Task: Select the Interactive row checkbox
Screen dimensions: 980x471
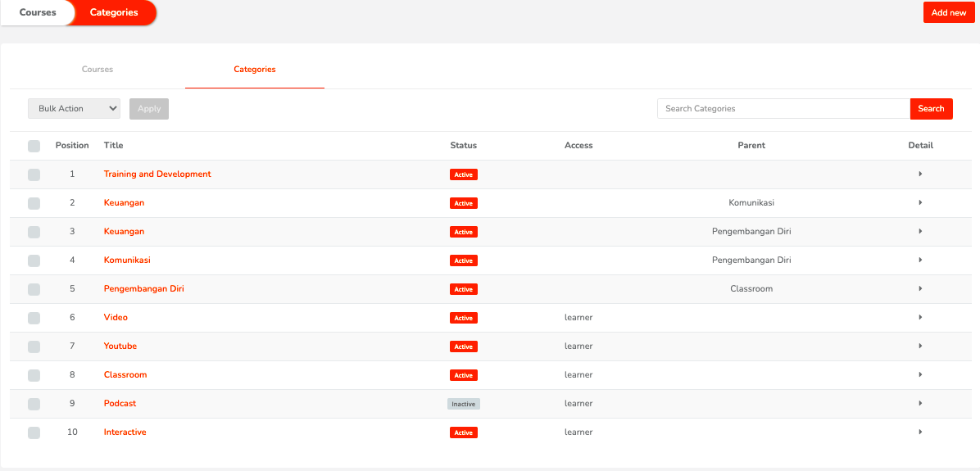Action: [x=34, y=433]
